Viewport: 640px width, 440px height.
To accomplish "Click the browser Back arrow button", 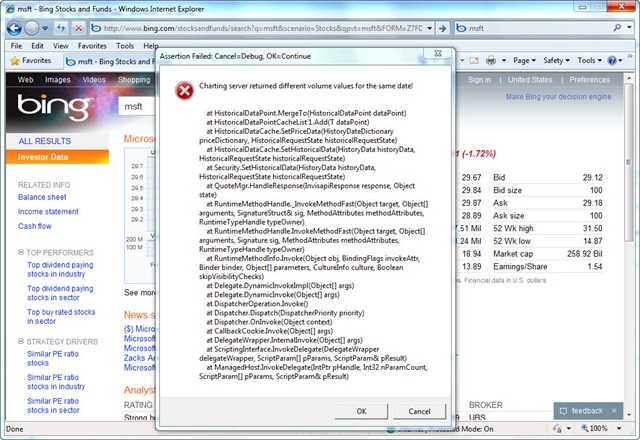I will 14,28.
